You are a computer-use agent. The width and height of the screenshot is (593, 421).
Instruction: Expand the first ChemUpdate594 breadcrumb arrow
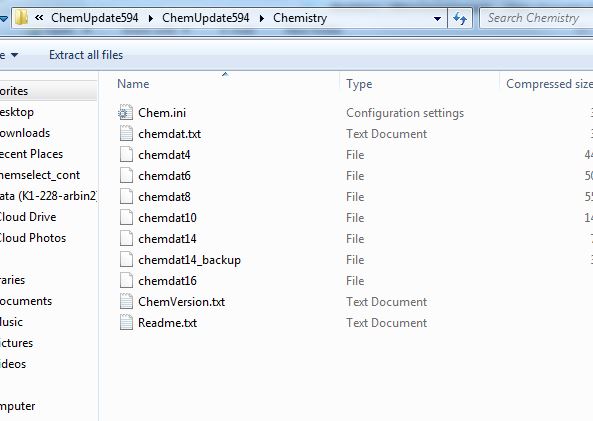pos(151,18)
